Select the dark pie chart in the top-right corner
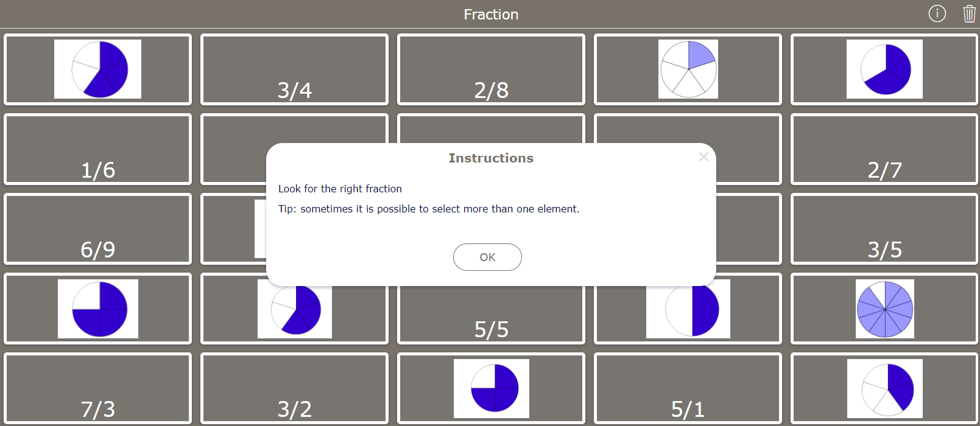Image resolution: width=980 pixels, height=426 pixels. coord(884,69)
